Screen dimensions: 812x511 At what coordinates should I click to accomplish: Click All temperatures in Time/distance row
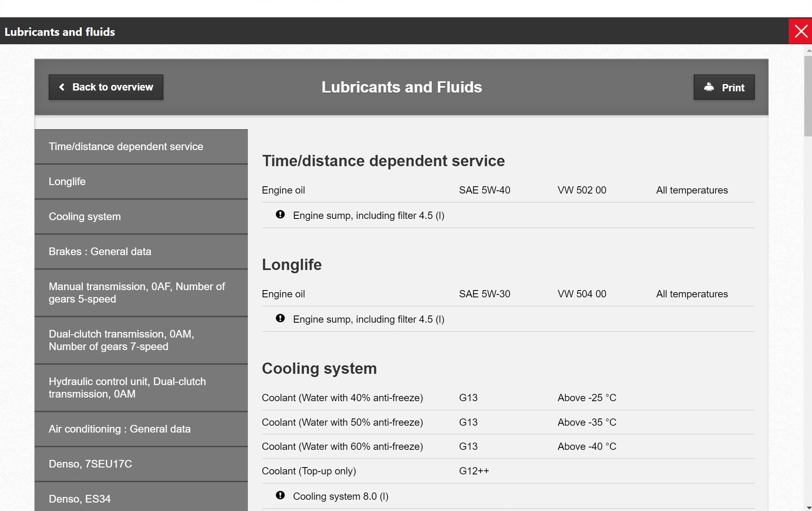click(x=692, y=190)
